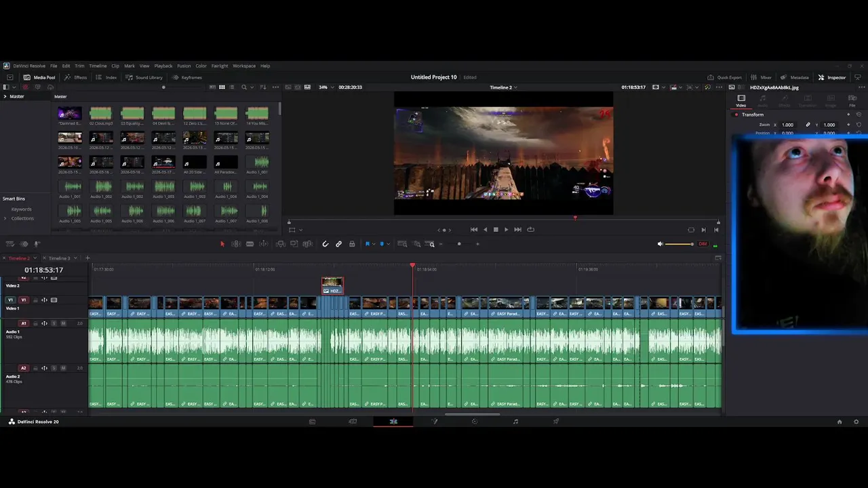Select the Video tab in Inspector

click(741, 101)
